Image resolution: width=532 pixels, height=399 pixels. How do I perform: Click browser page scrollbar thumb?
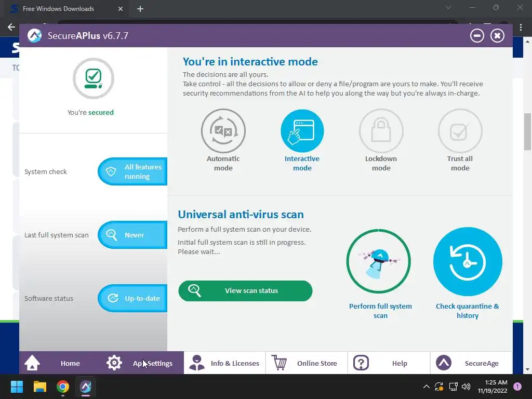click(527, 131)
